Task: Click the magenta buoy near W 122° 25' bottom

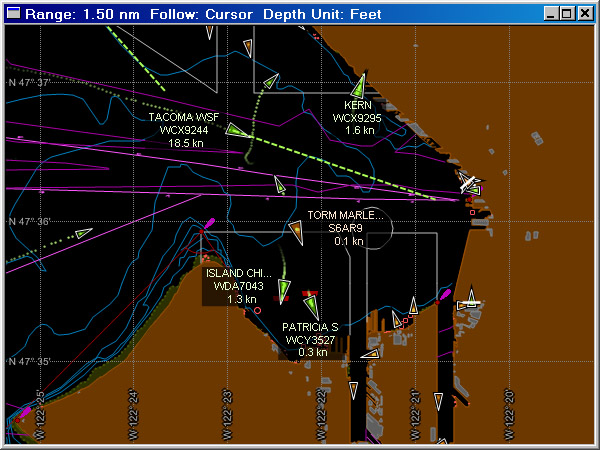Action: [x=25, y=412]
